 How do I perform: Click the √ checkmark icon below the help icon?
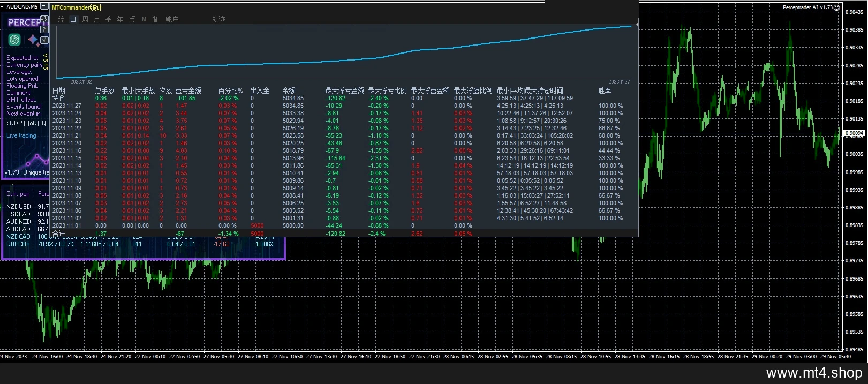(x=44, y=40)
